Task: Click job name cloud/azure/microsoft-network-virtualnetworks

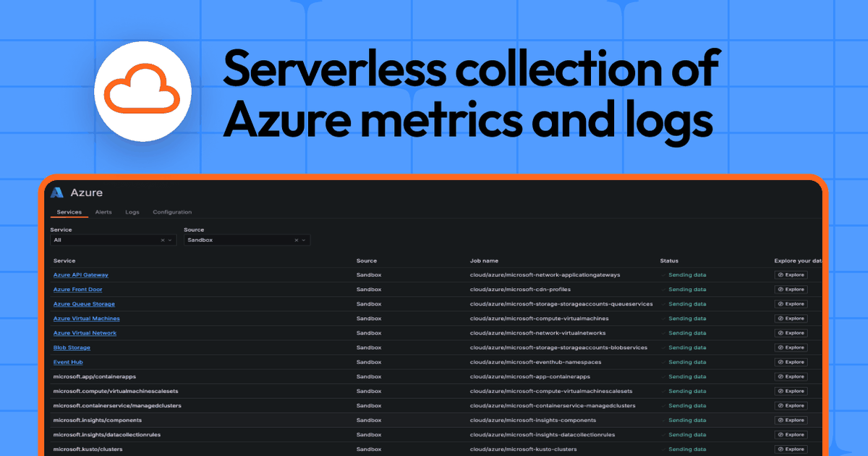Action: coord(537,333)
